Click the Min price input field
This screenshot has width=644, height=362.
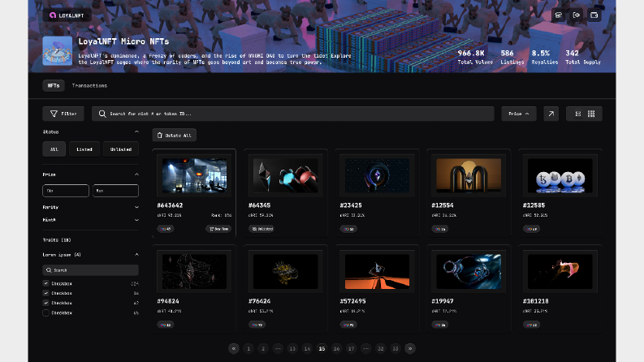click(x=66, y=191)
